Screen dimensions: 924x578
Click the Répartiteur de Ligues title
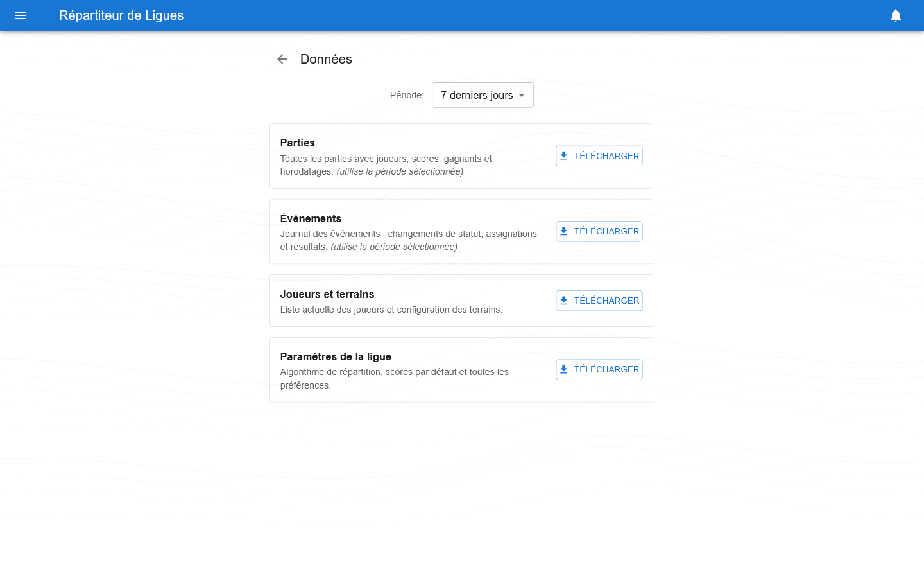[x=121, y=15]
